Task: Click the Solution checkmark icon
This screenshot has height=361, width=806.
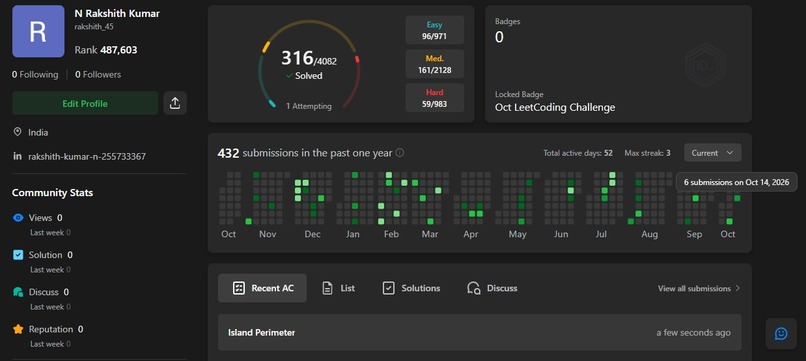Action: [x=18, y=255]
